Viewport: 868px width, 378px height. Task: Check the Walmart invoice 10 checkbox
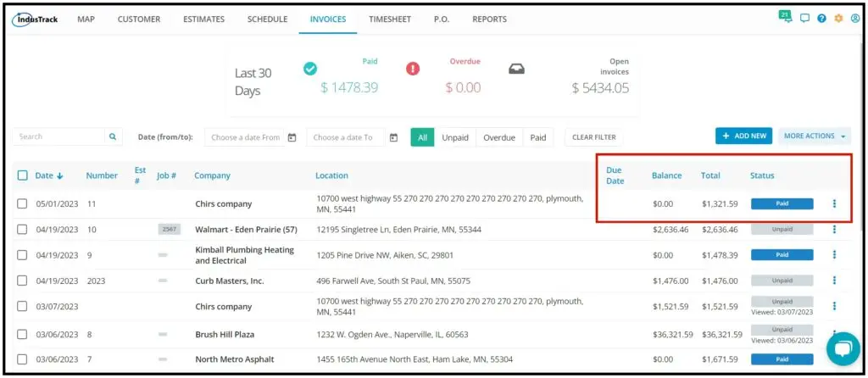click(22, 229)
